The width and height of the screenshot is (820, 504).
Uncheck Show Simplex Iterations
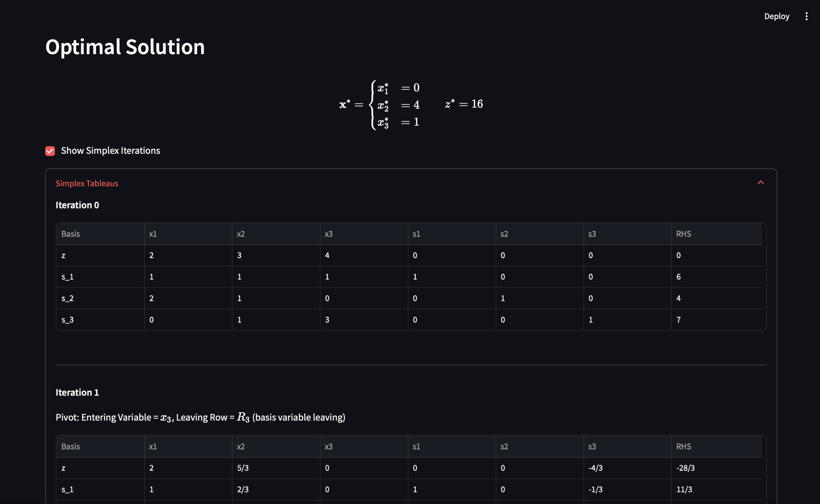pos(50,151)
